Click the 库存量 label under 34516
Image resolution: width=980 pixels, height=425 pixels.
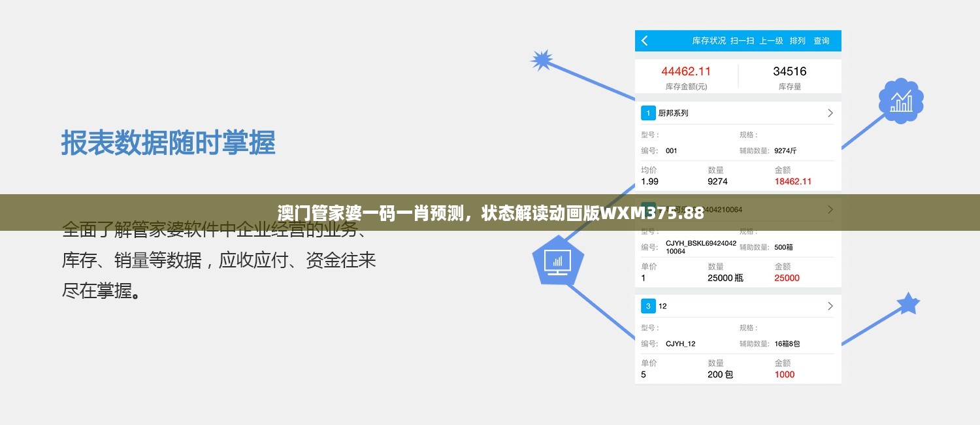tap(790, 86)
